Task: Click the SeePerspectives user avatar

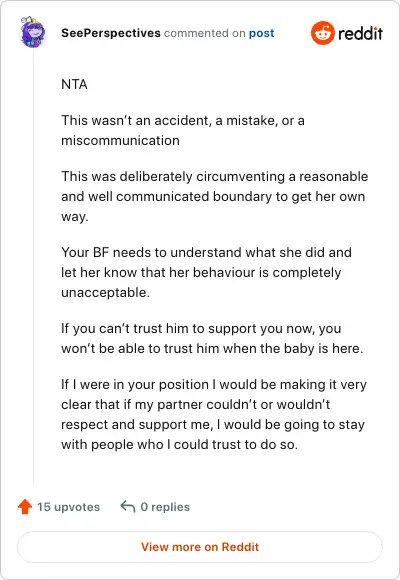Action: (x=33, y=33)
